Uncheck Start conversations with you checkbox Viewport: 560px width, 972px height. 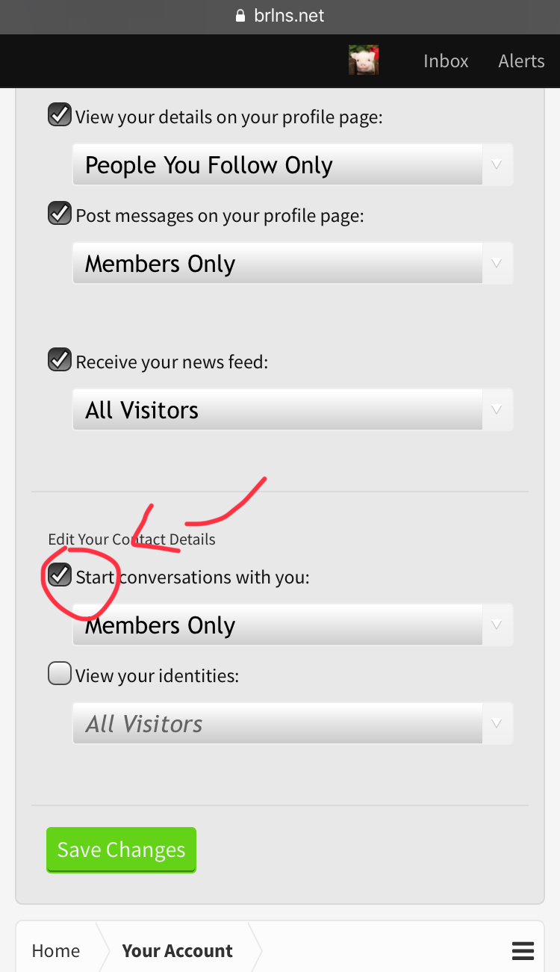tap(60, 575)
